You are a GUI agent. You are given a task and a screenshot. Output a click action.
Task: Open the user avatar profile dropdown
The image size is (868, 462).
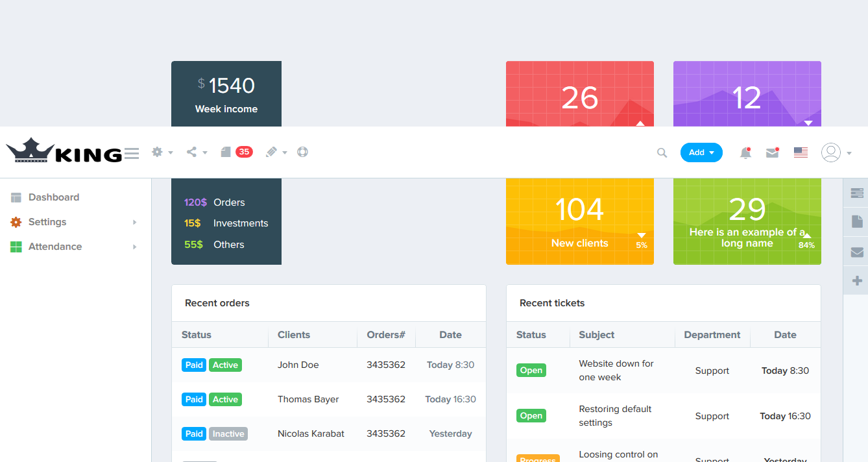click(x=836, y=152)
